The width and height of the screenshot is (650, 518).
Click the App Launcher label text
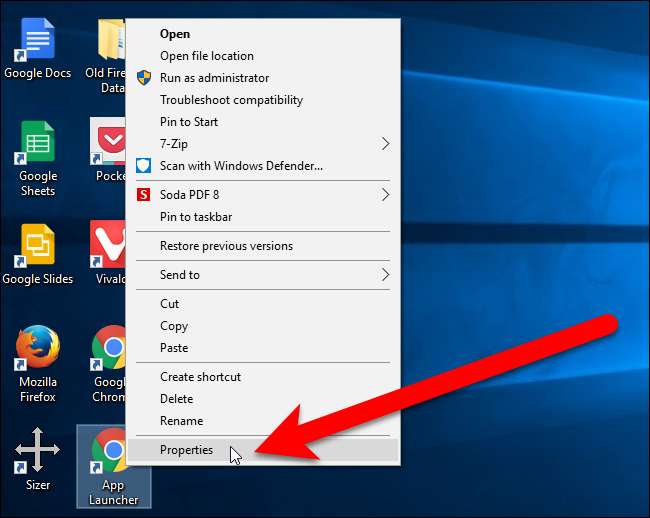(113, 492)
